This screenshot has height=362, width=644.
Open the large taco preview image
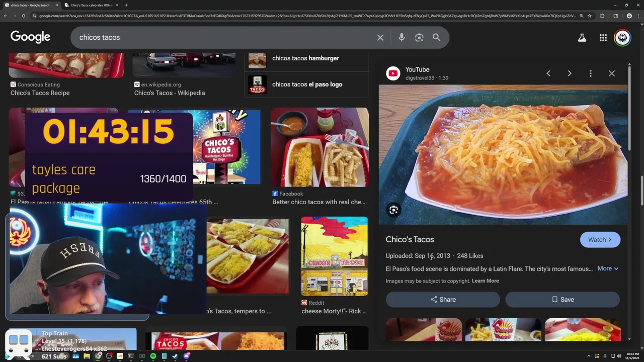503,155
